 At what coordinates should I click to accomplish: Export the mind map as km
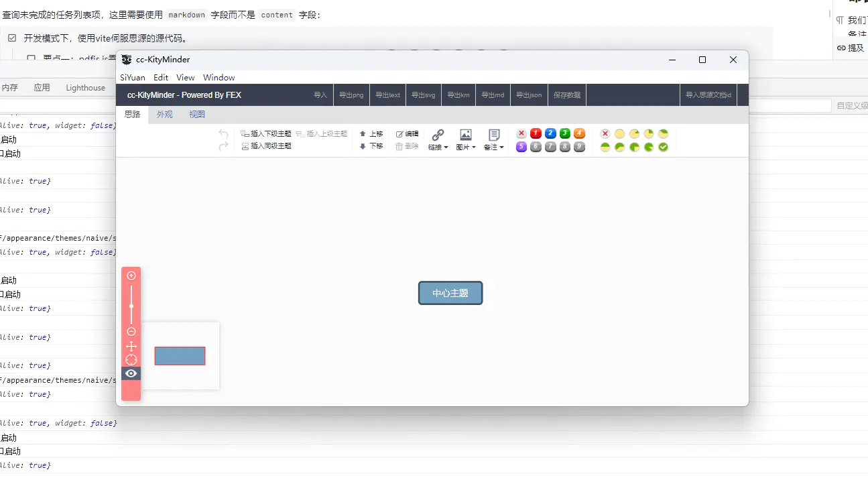point(458,95)
